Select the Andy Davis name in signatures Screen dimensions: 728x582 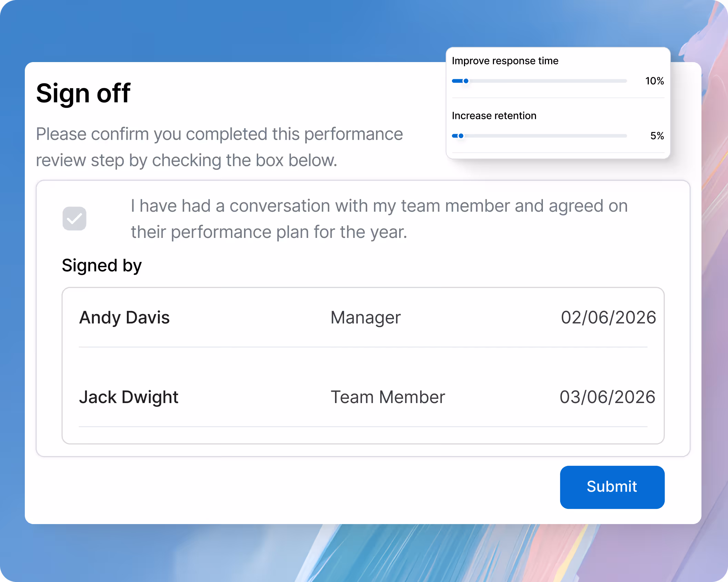[124, 318]
